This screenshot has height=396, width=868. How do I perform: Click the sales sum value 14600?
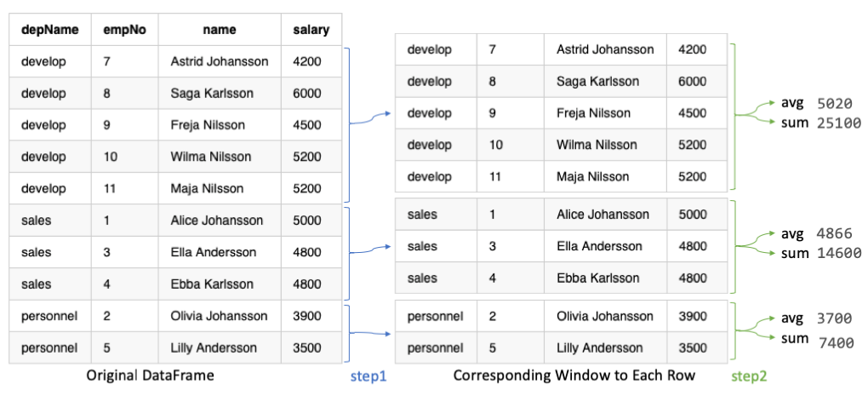pos(838,253)
